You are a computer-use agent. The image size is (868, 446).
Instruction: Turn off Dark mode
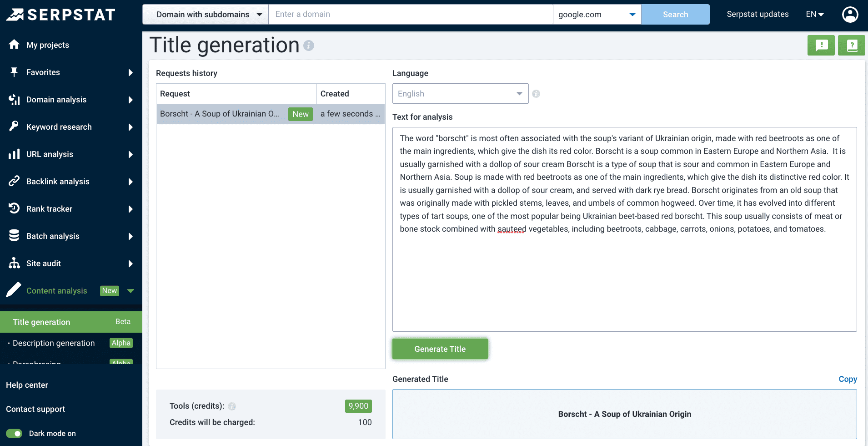14,433
